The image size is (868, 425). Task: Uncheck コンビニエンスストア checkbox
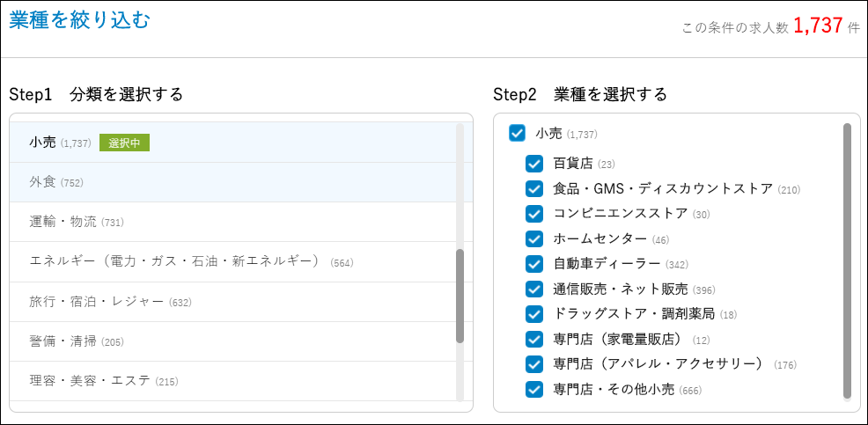(x=534, y=214)
